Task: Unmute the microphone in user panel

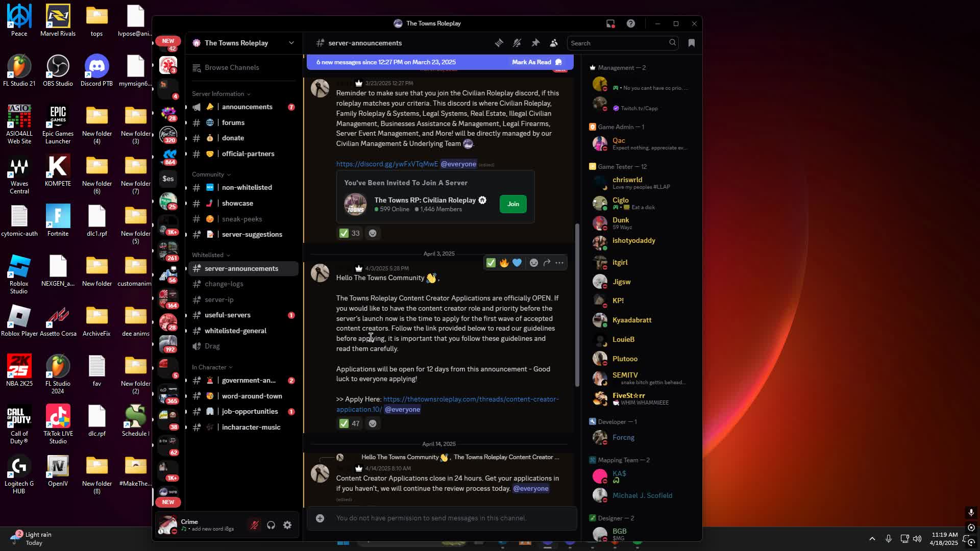Action: pyautogui.click(x=254, y=525)
